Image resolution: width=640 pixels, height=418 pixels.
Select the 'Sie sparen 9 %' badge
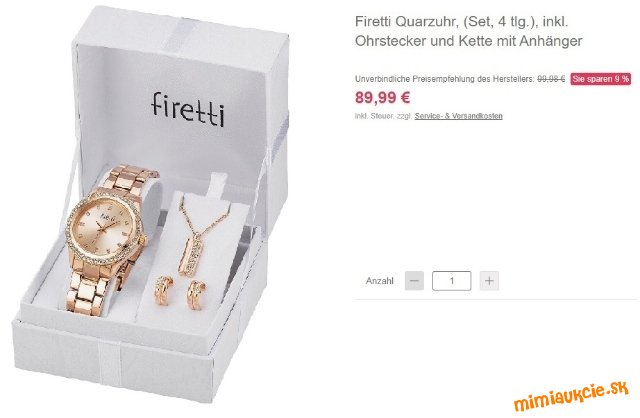(600, 79)
